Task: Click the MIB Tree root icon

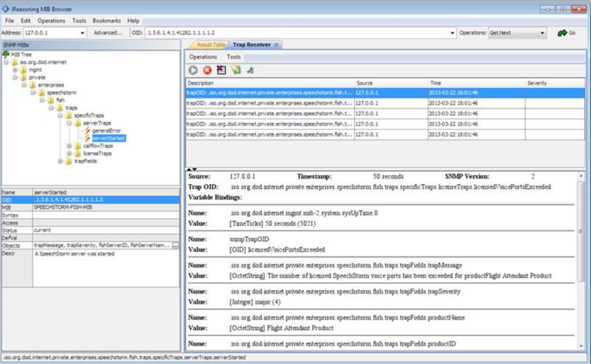Action: (x=6, y=53)
